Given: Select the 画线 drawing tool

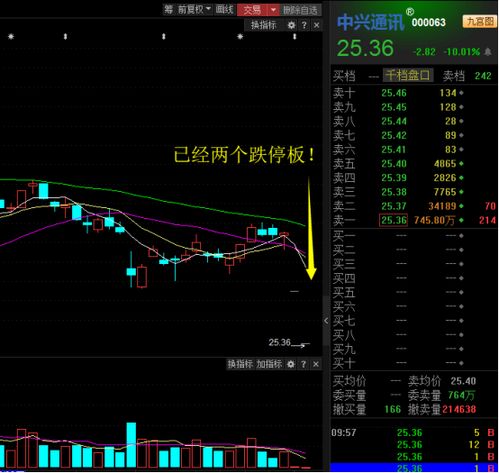Looking at the screenshot, I should pyautogui.click(x=224, y=9).
